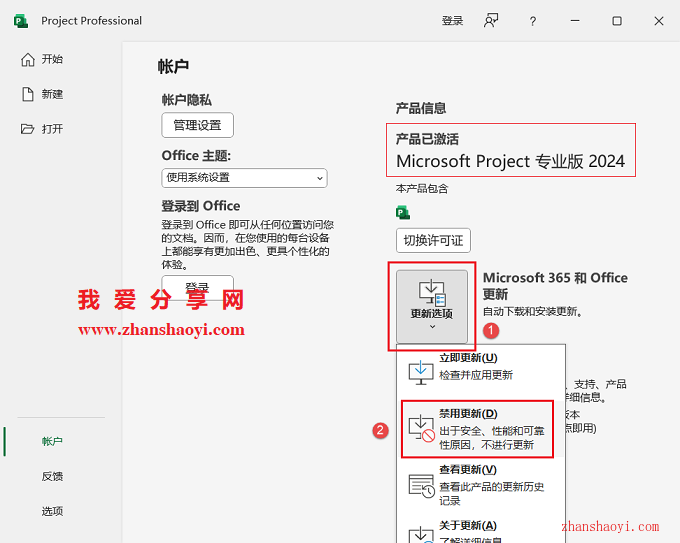Viewport: 680px width, 543px height.
Task: Close the Project Professional window
Action: [x=659, y=21]
